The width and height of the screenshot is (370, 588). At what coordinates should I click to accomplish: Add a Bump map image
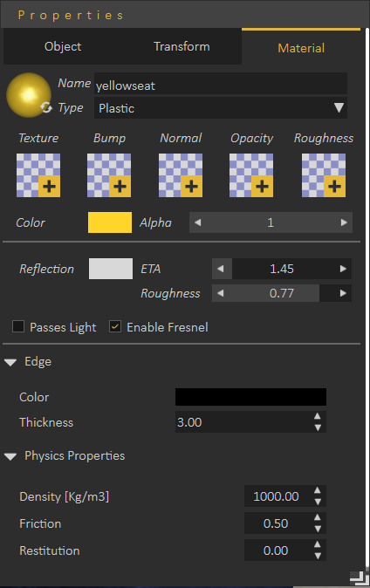(109, 175)
